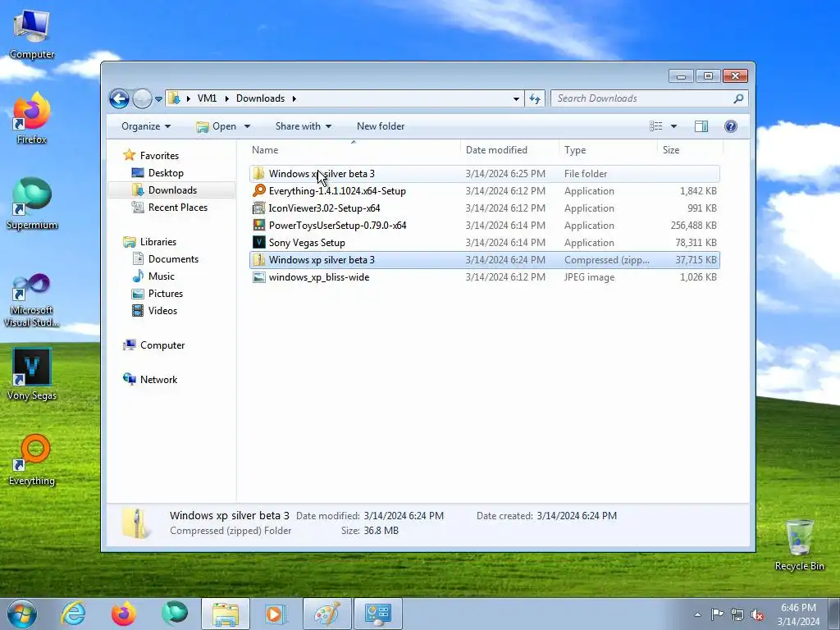This screenshot has width=840, height=630.
Task: Toggle the preview pane icon
Action: [701, 126]
